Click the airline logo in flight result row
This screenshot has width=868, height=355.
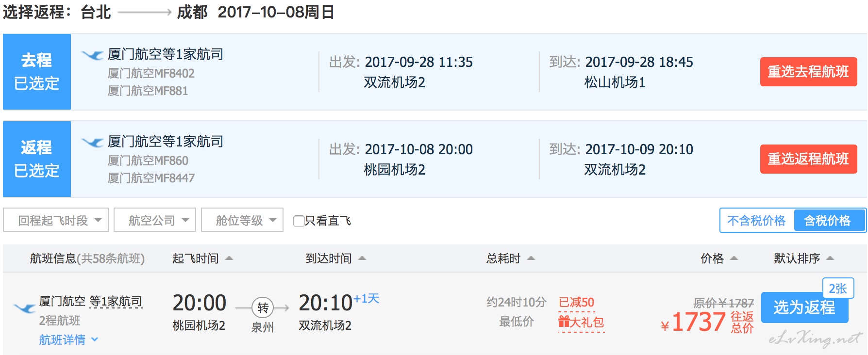click(x=24, y=307)
